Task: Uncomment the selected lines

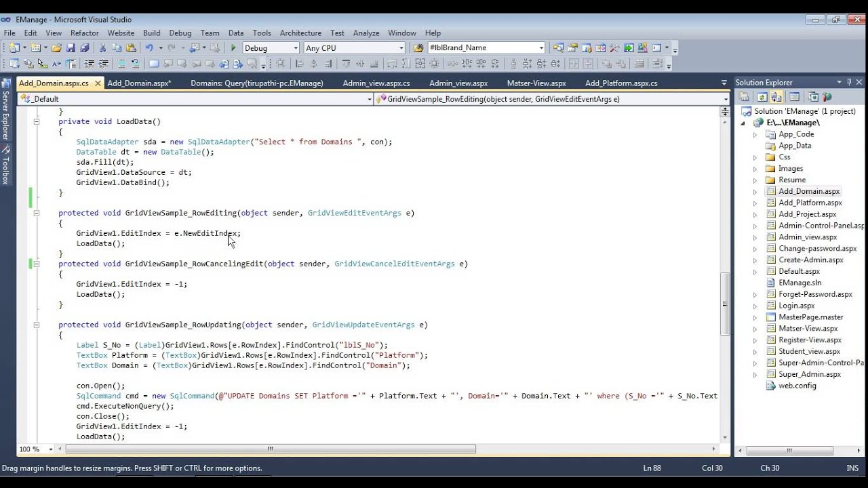Action: point(135,64)
